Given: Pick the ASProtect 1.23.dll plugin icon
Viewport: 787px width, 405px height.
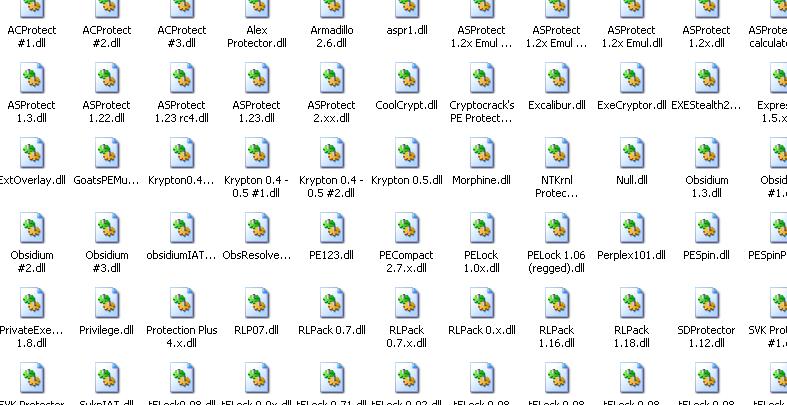Looking at the screenshot, I should point(257,79).
